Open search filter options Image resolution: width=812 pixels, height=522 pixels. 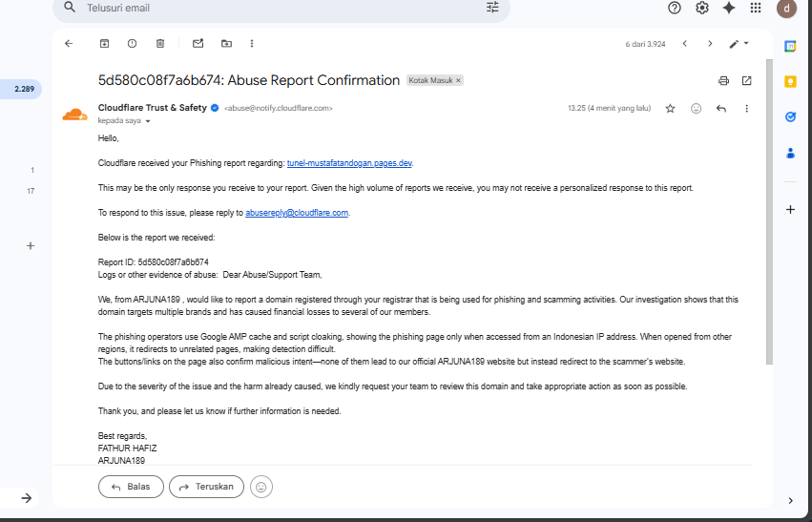tap(492, 8)
